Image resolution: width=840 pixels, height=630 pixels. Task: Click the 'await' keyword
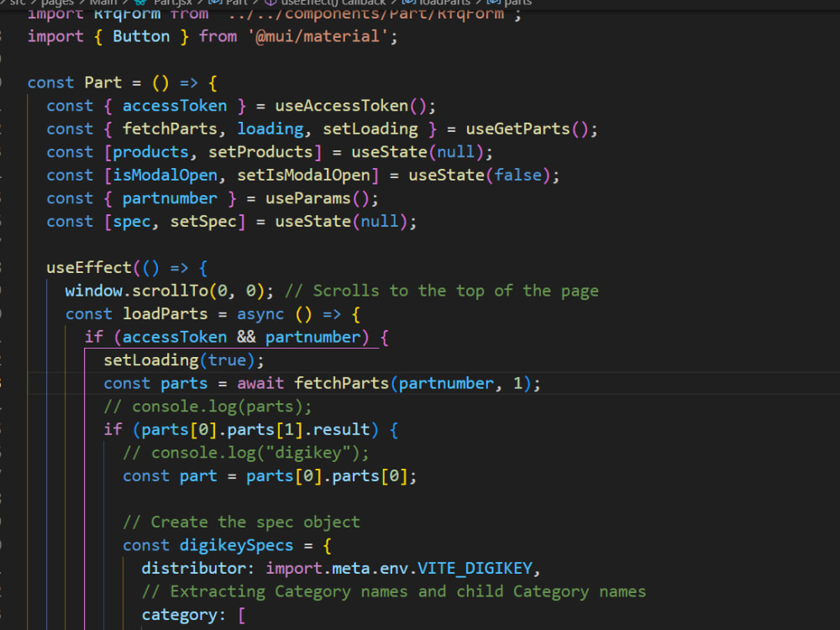[x=261, y=383]
